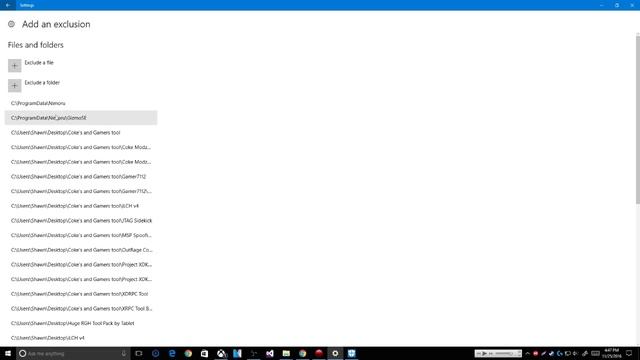The height and width of the screenshot is (360, 640).
Task: Play media from the taskbar player toolbar
Action: (484, 353)
